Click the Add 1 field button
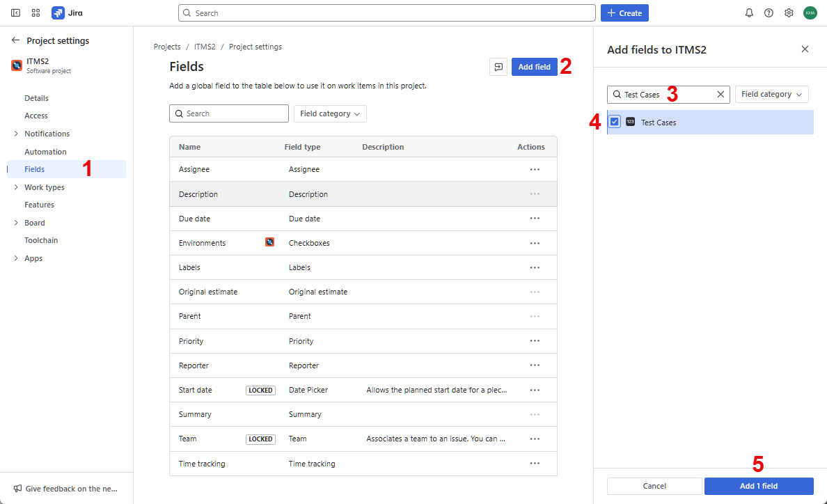The height and width of the screenshot is (504, 827). pos(759,486)
